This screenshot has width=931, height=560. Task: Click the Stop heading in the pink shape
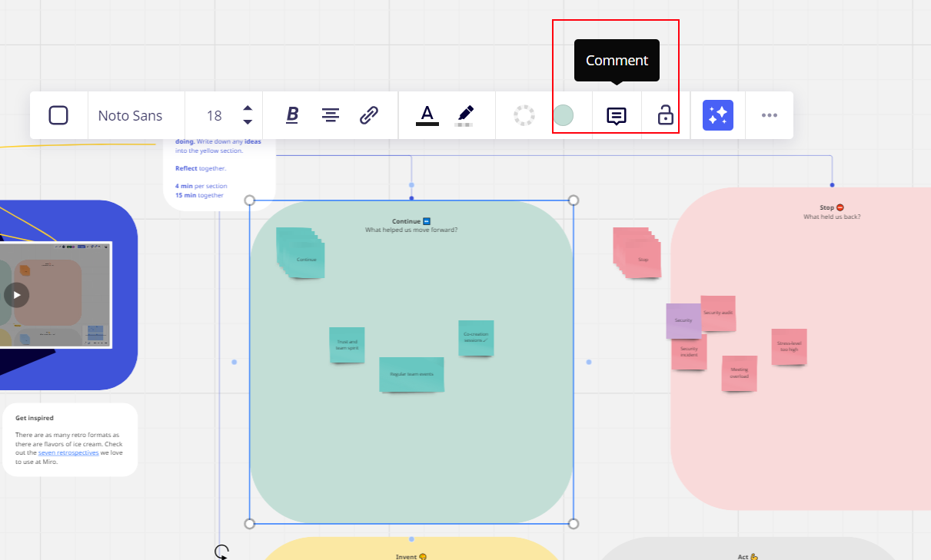pos(832,207)
